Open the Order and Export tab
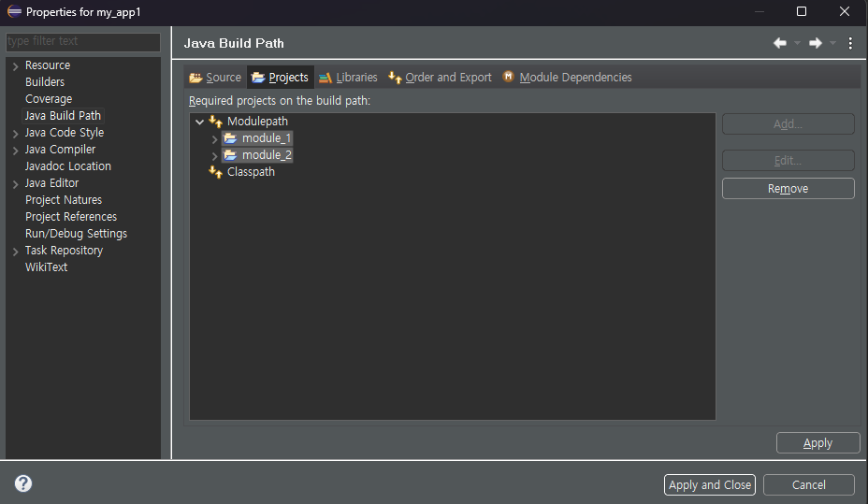 441,78
